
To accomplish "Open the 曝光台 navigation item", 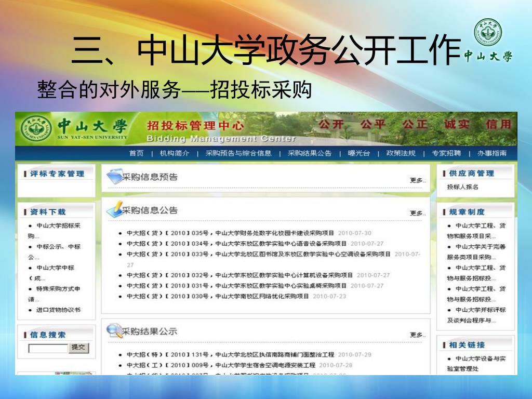I will (358, 153).
